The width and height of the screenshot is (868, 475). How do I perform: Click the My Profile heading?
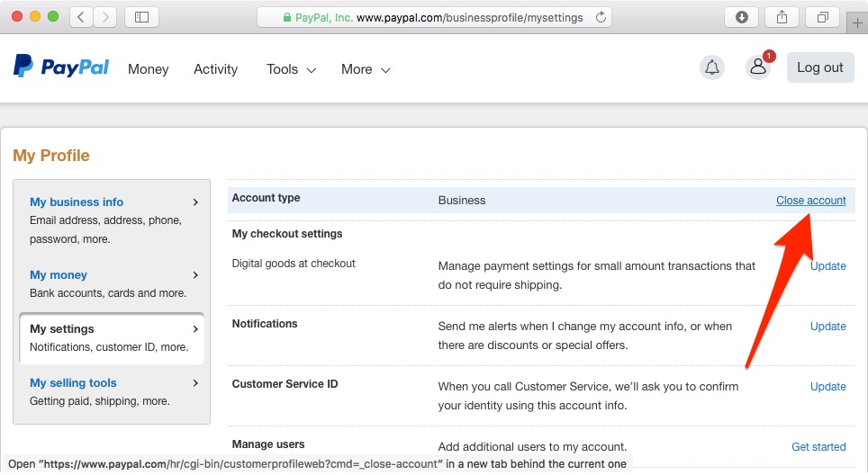[51, 156]
